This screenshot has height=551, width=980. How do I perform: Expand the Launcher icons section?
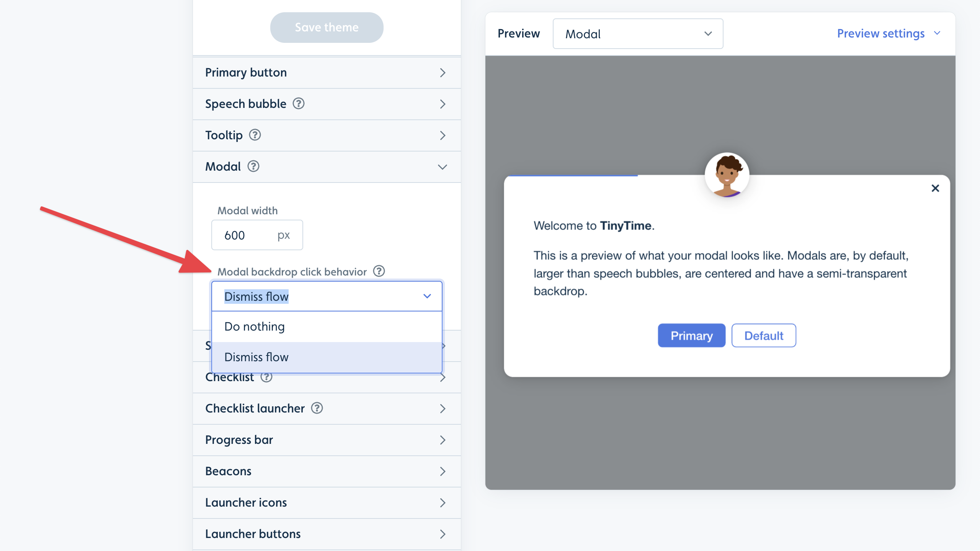pos(327,503)
